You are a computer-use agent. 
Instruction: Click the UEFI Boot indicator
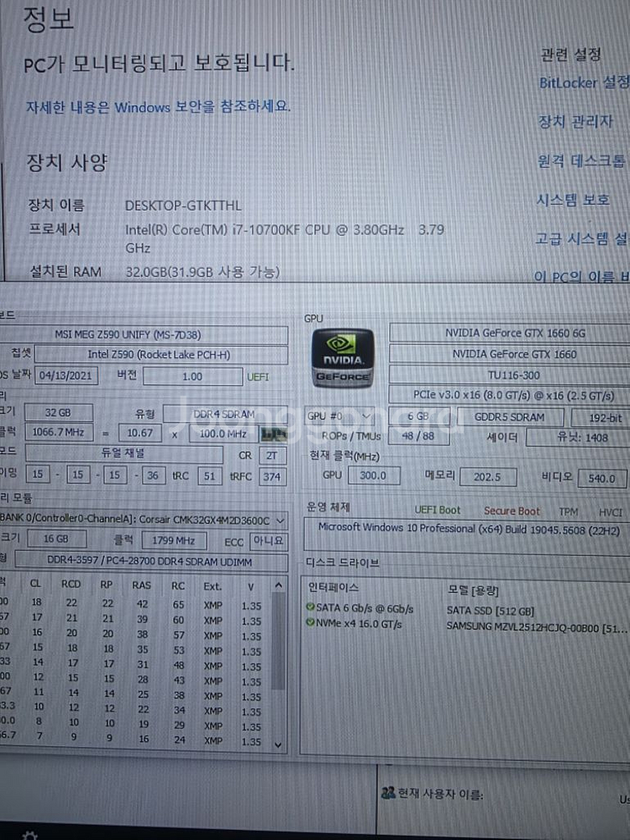pyautogui.click(x=437, y=510)
